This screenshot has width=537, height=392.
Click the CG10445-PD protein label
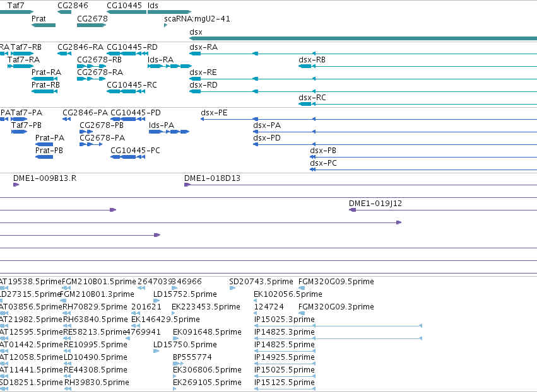(136, 113)
